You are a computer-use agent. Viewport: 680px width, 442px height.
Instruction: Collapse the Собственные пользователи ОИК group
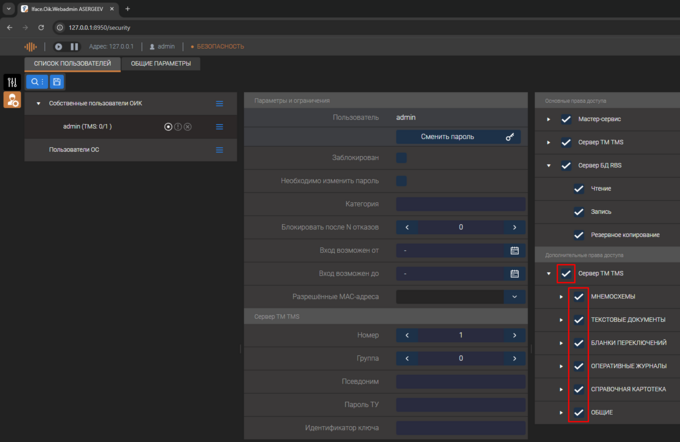click(38, 104)
